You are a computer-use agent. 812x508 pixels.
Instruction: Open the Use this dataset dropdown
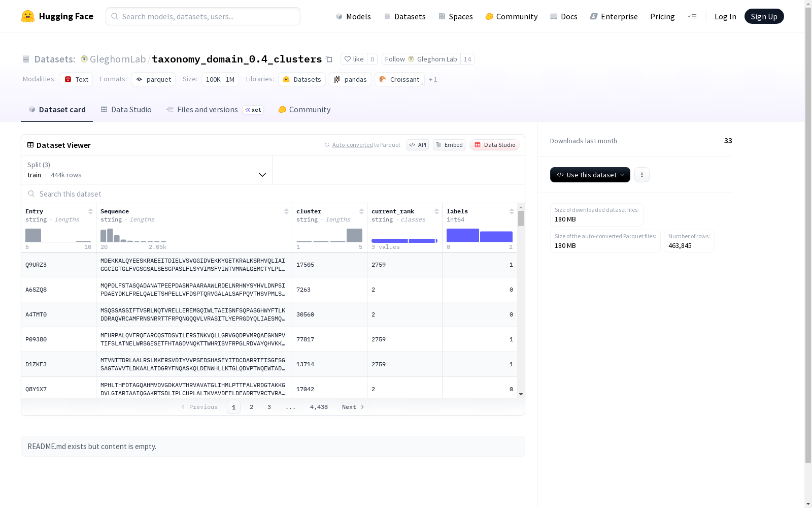coord(590,175)
